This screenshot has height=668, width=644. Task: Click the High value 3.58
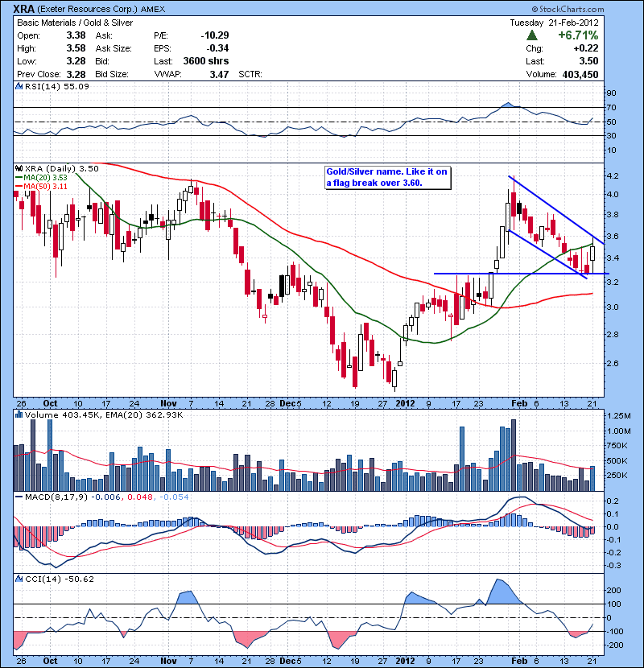pos(76,48)
